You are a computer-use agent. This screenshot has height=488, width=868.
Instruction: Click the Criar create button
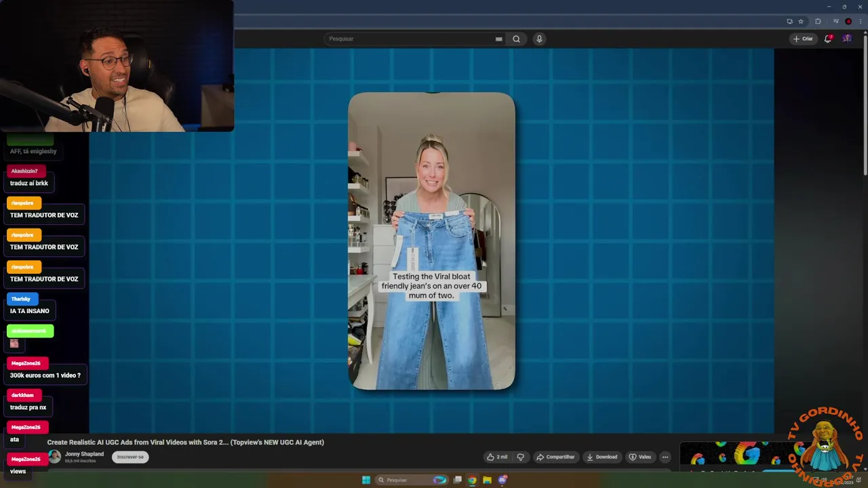point(803,39)
